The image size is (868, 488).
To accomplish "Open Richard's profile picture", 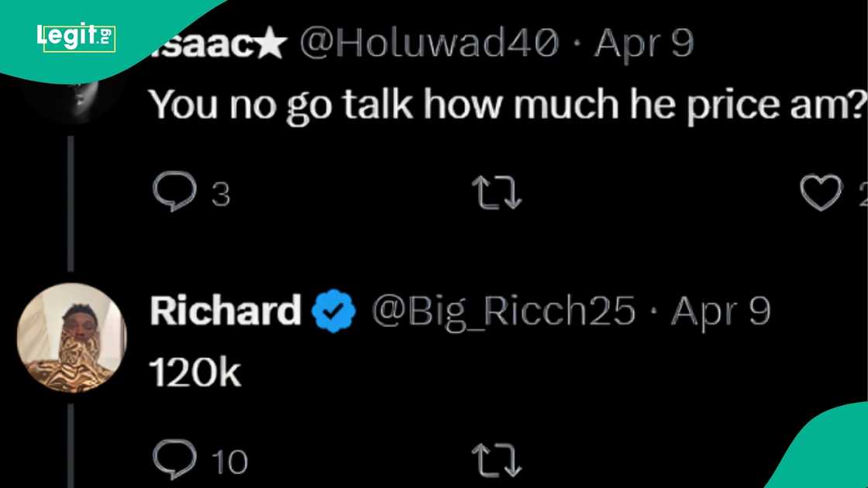I will pos(71,336).
